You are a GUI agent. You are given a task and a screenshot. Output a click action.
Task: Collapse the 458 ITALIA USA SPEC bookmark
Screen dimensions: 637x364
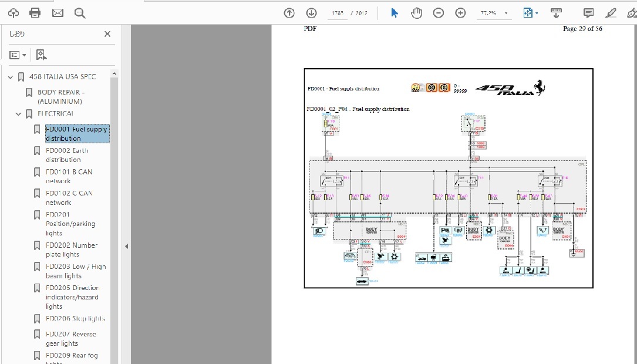pyautogui.click(x=11, y=77)
